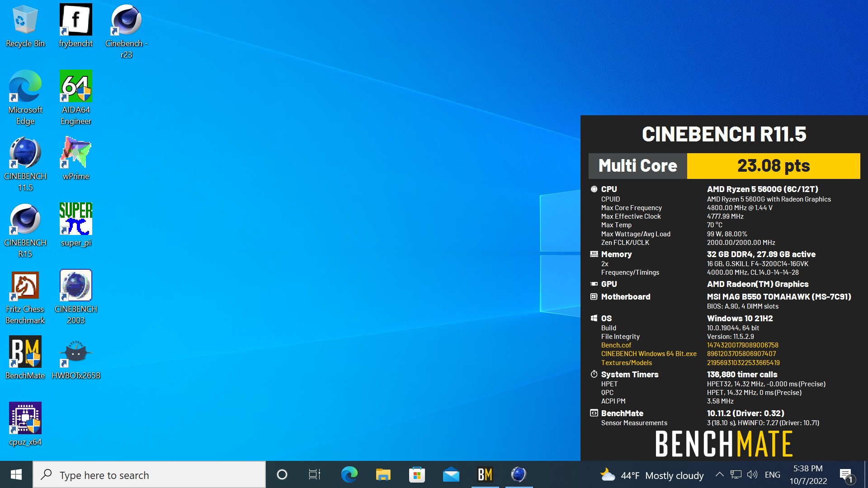Screen dimensions: 868x488
Task: Select the BenchMate desktop shortcut
Action: tap(25, 358)
